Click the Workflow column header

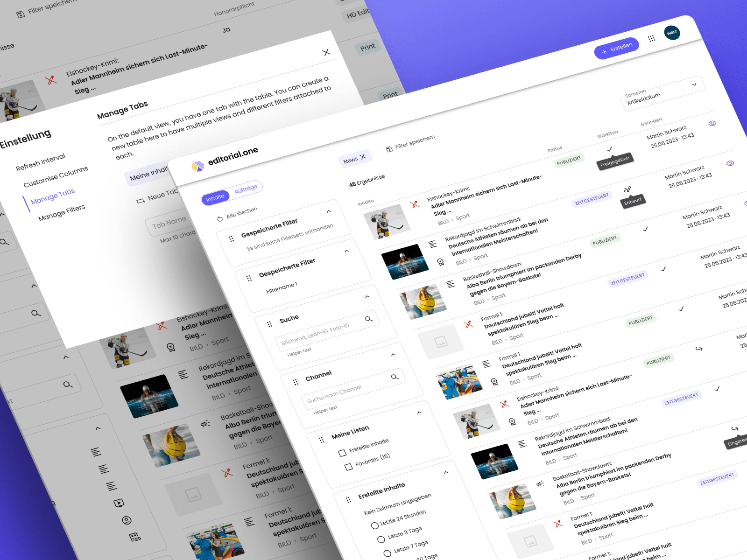(607, 134)
